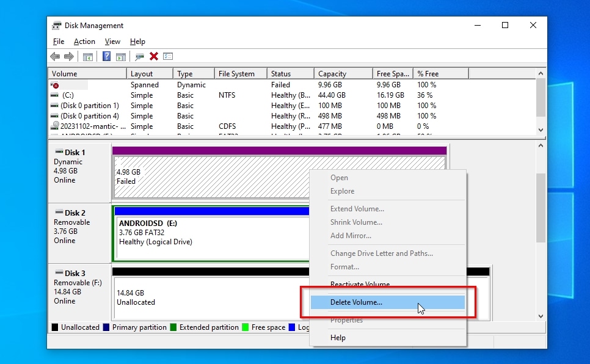Open the View menu
Viewport: 590px width, 364px height.
tap(112, 42)
